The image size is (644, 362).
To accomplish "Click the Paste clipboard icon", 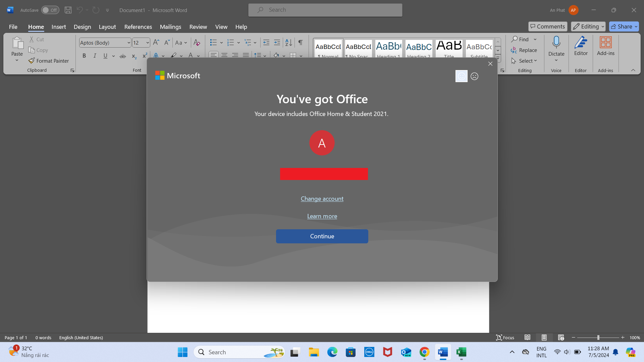I will 17,43.
